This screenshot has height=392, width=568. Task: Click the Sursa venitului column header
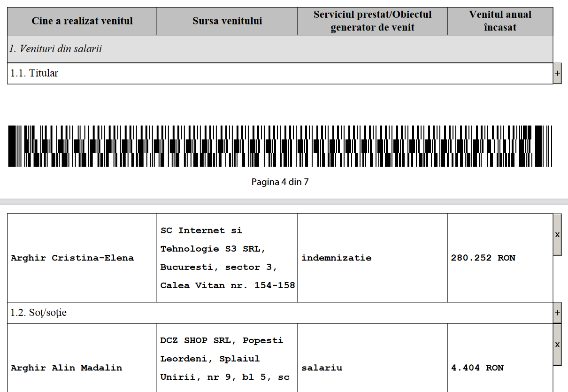tap(227, 21)
